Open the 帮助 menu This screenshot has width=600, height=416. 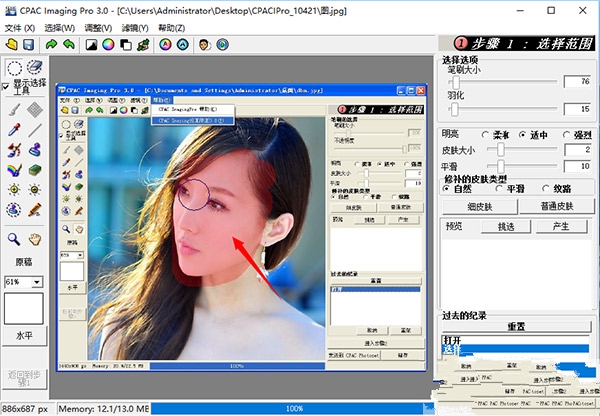pos(171,28)
